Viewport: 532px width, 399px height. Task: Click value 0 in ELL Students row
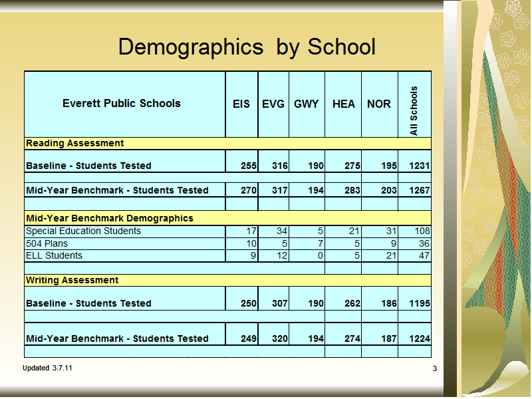321,255
